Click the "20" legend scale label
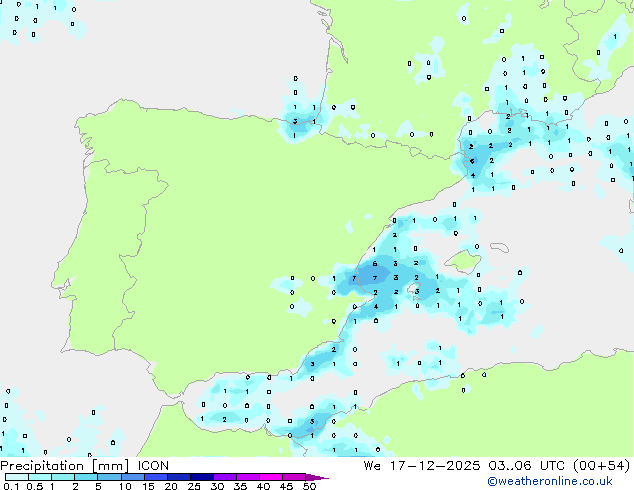This screenshot has height=490, width=634. 171,486
